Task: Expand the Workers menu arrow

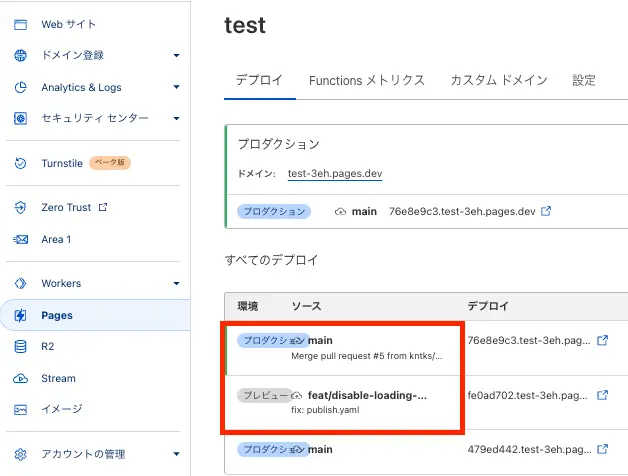Action: (176, 283)
